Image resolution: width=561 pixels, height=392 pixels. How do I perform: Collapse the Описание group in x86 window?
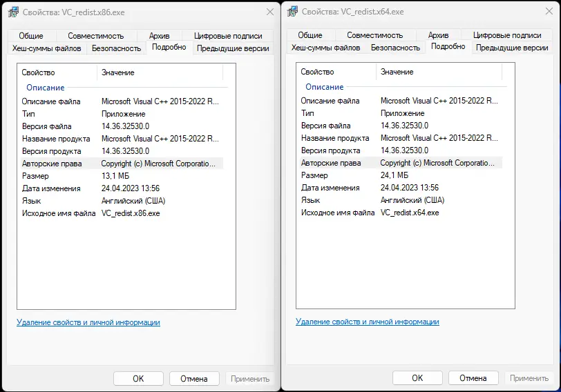46,88
